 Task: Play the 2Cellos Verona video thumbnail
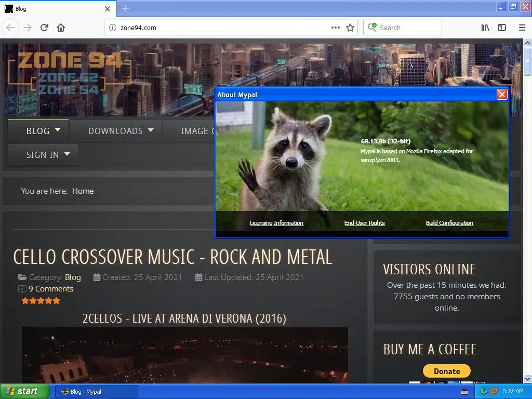pyautogui.click(x=185, y=355)
